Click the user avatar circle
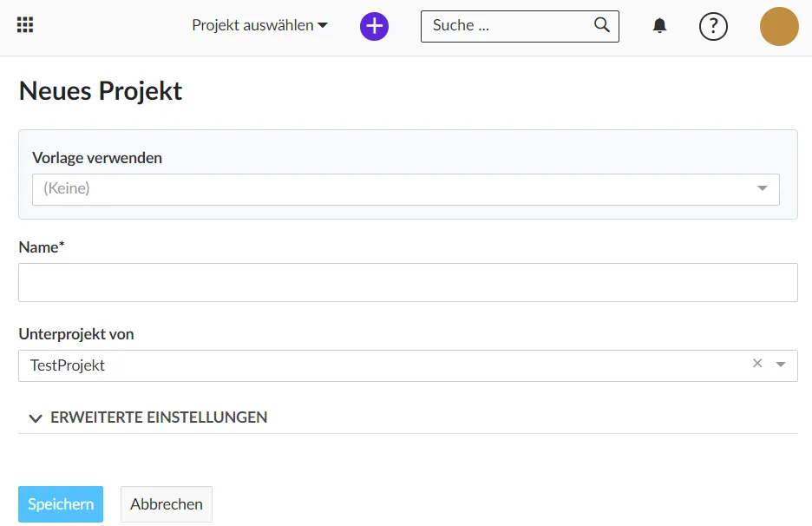The width and height of the screenshot is (812, 526). (778, 26)
